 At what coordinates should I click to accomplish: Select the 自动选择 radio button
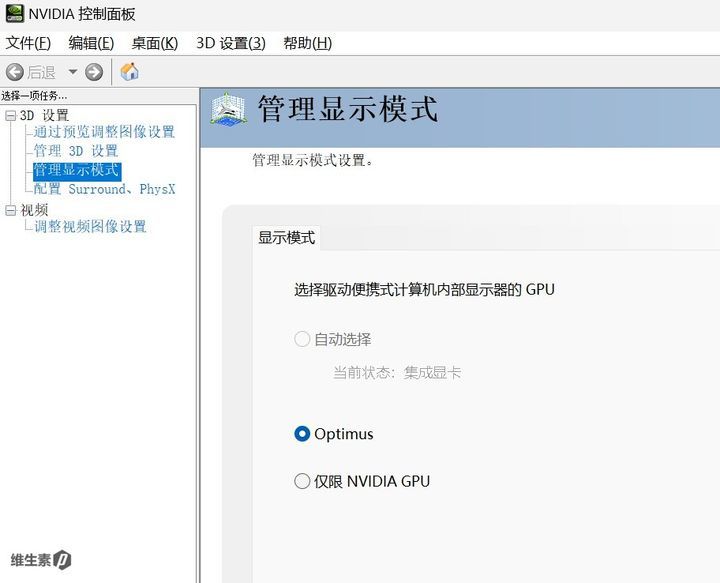click(302, 339)
